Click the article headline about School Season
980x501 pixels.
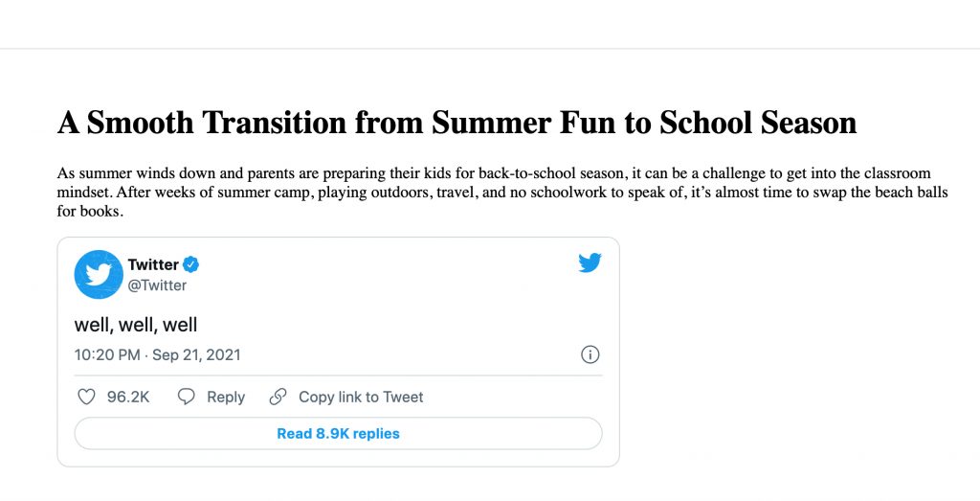coord(457,122)
